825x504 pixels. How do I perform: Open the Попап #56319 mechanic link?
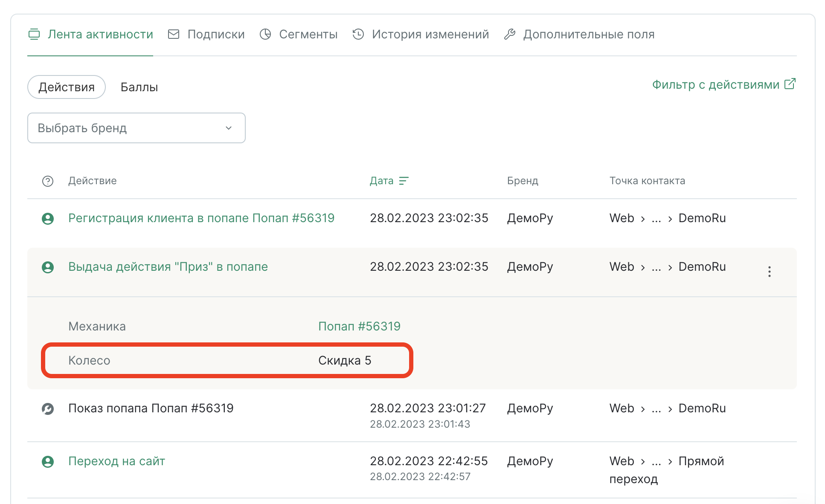pos(359,326)
